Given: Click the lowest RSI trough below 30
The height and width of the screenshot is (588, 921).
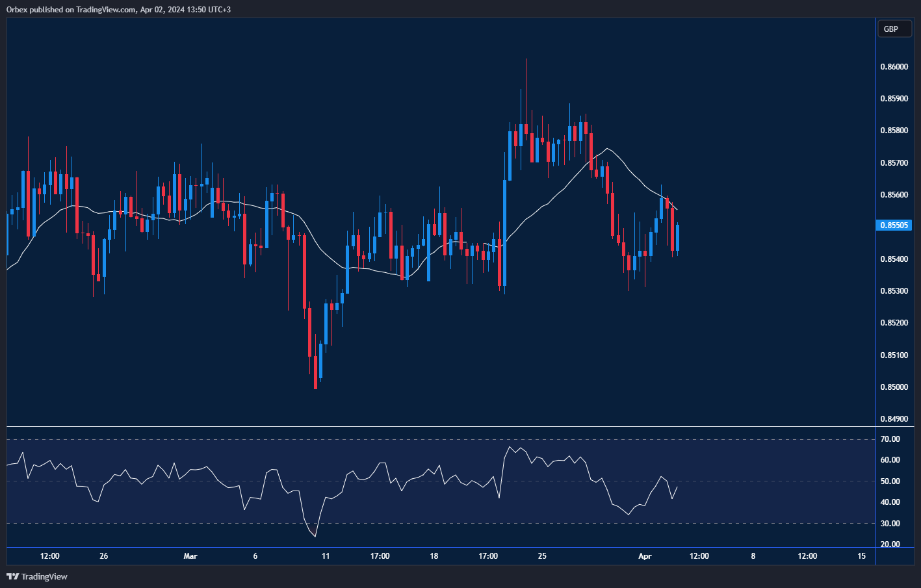Looking at the screenshot, I should point(315,536).
